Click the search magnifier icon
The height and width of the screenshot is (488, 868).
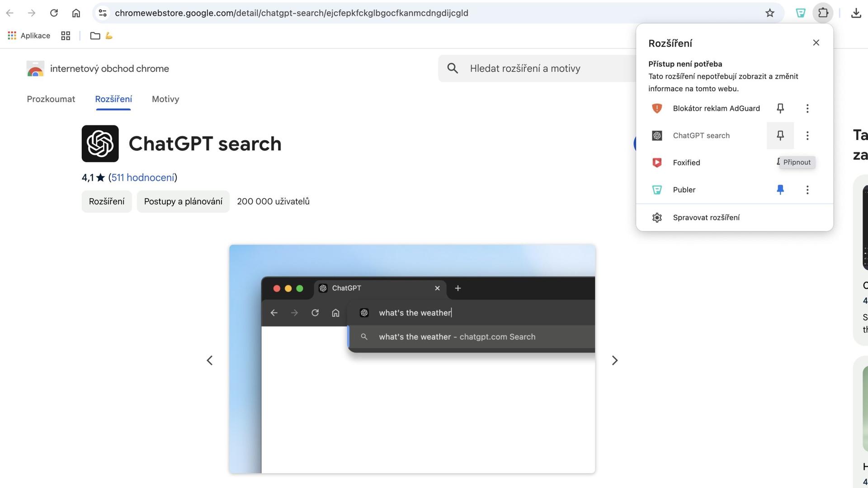453,68
